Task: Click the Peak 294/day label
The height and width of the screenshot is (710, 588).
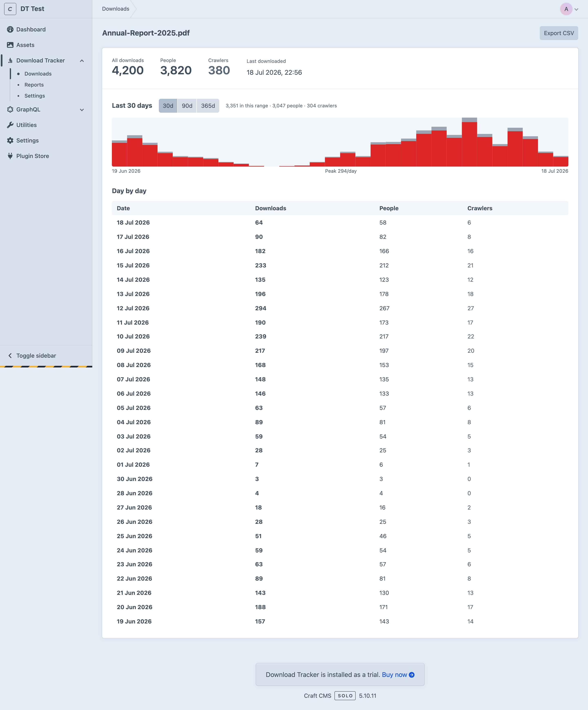Action: pos(341,171)
